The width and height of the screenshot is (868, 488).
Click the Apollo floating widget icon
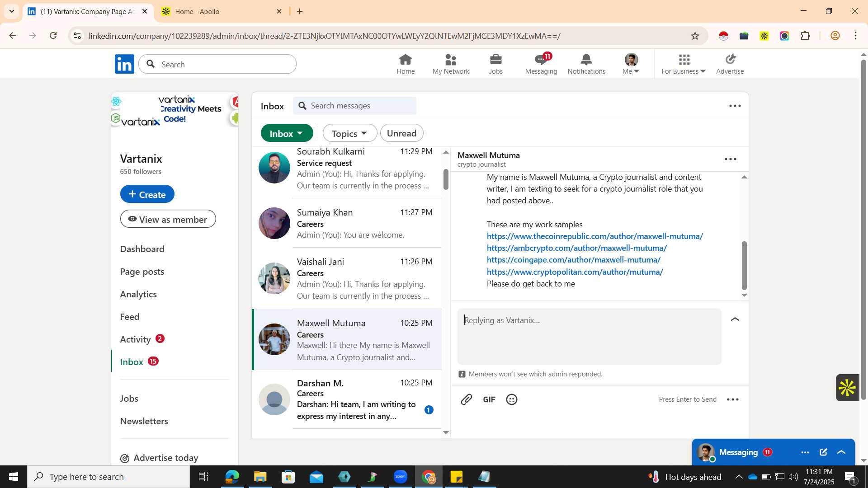click(847, 388)
